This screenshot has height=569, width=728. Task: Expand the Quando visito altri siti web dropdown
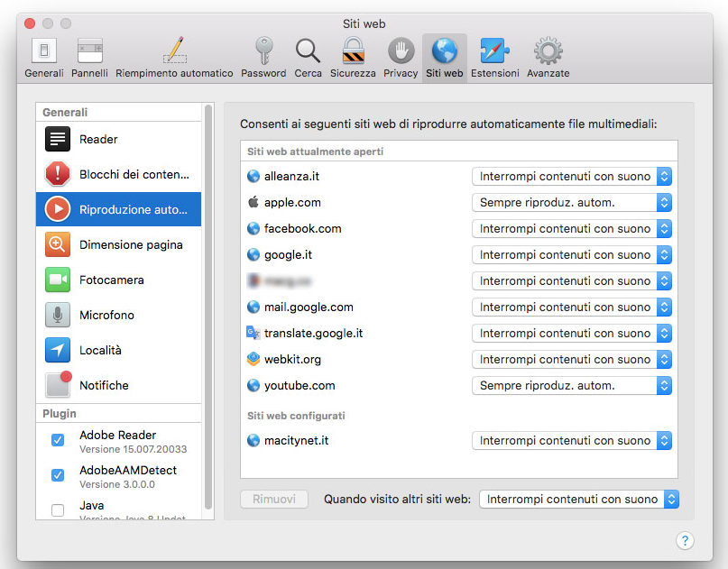pos(578,499)
